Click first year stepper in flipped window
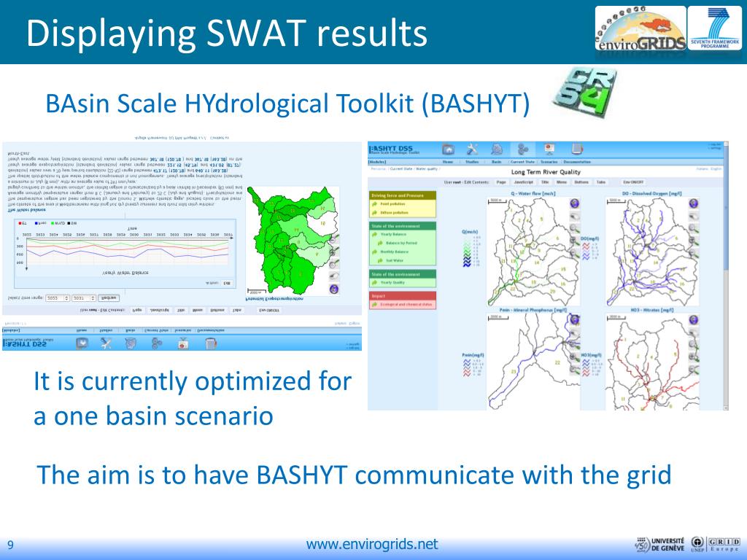This screenshot has width=747, height=560. pos(66,298)
